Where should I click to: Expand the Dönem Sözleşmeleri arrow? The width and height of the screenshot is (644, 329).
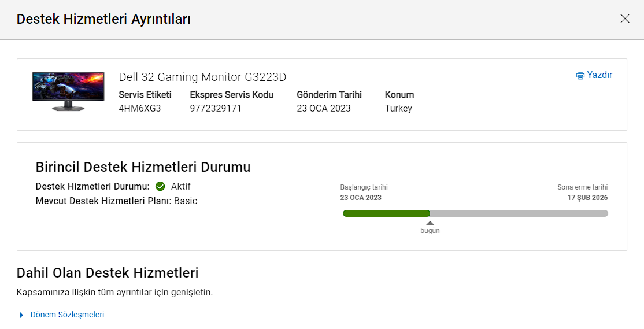(x=21, y=315)
